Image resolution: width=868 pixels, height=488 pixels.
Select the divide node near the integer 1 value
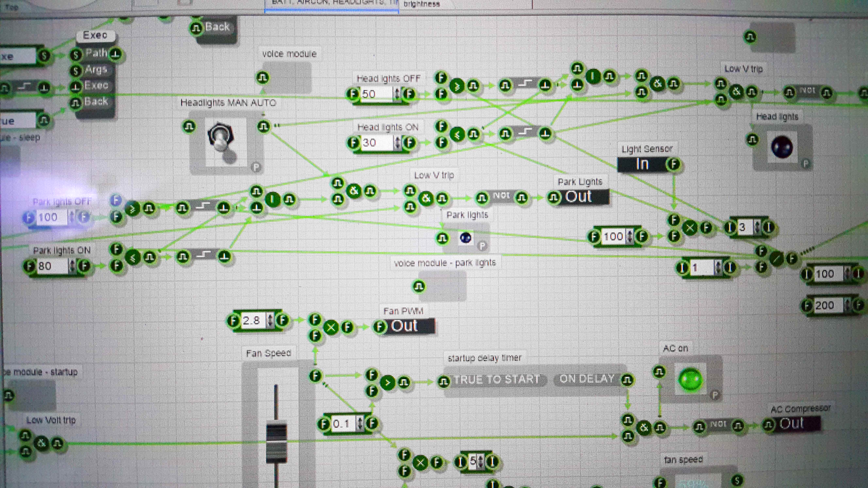[x=776, y=259]
